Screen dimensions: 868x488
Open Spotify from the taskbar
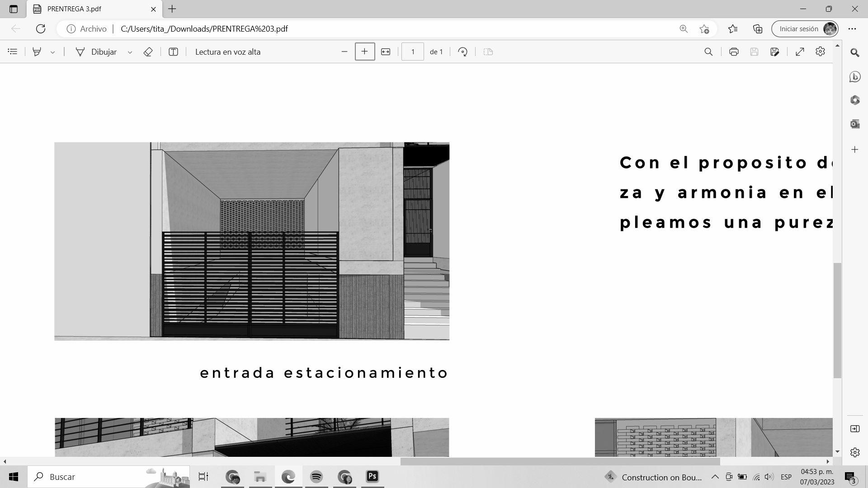(x=316, y=477)
